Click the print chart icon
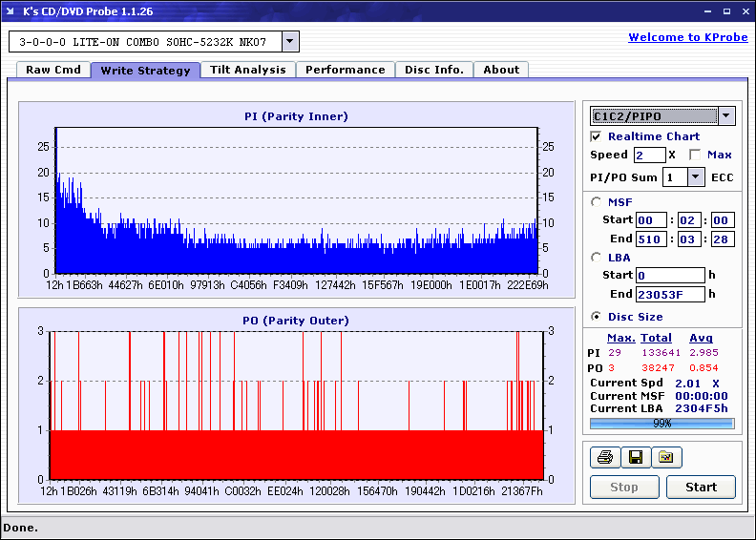 (x=604, y=458)
